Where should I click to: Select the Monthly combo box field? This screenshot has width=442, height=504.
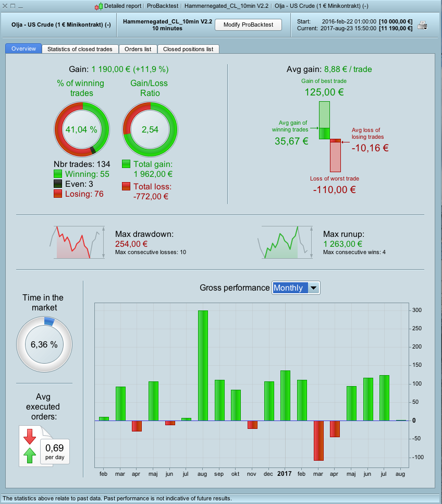pyautogui.click(x=296, y=287)
